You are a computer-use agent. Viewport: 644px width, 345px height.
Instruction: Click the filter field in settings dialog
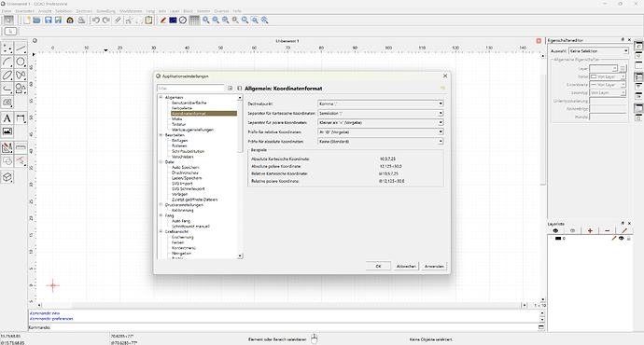coord(190,89)
